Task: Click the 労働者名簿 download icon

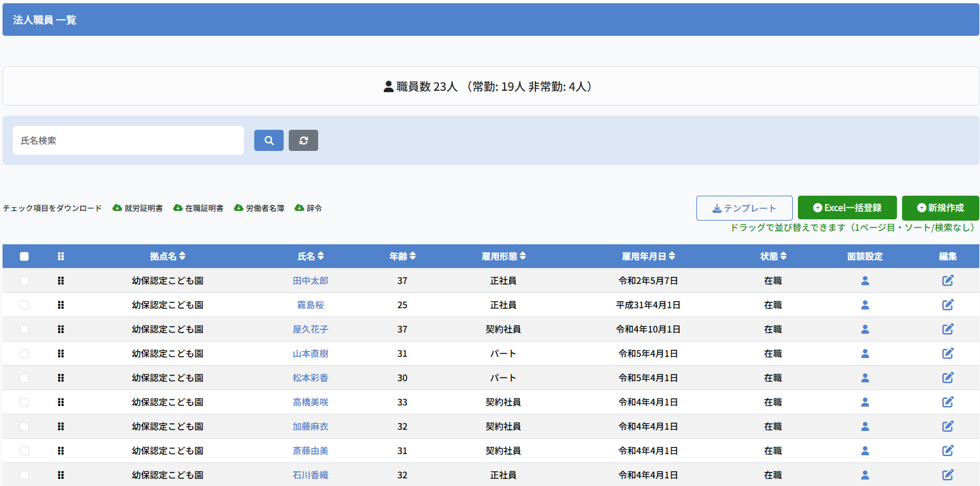Action: (239, 208)
